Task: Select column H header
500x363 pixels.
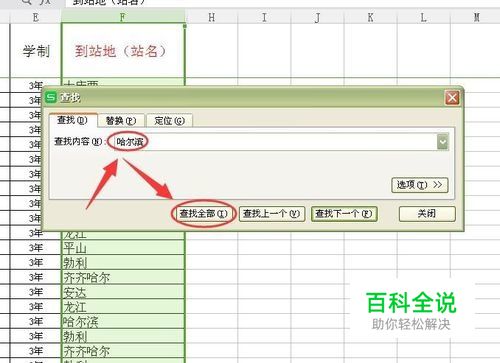Action: (211, 17)
